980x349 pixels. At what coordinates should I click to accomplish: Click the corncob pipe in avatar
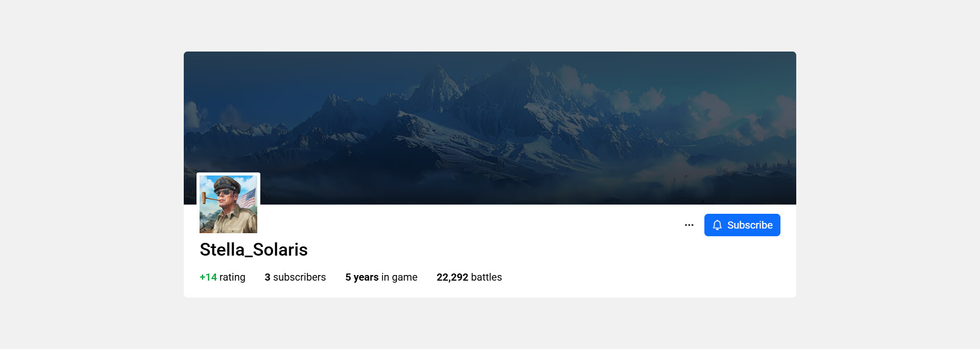[x=208, y=198]
